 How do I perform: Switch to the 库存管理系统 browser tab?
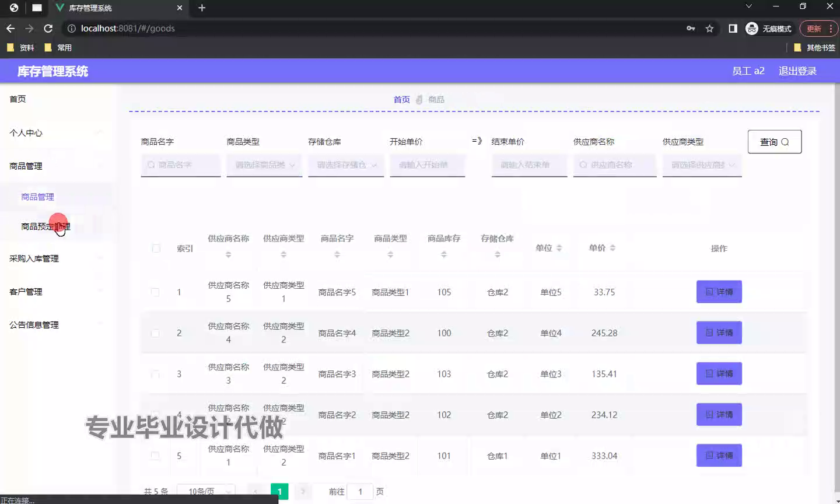click(119, 8)
